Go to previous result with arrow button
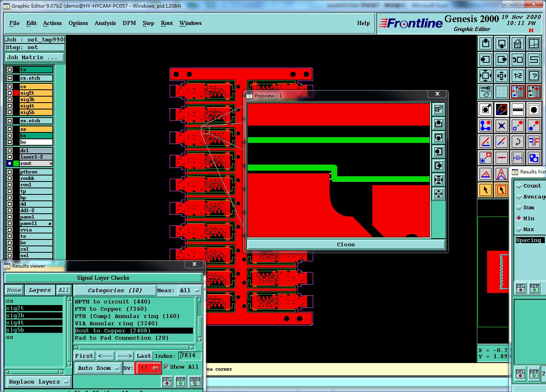This screenshot has height=392, width=546. [105, 356]
